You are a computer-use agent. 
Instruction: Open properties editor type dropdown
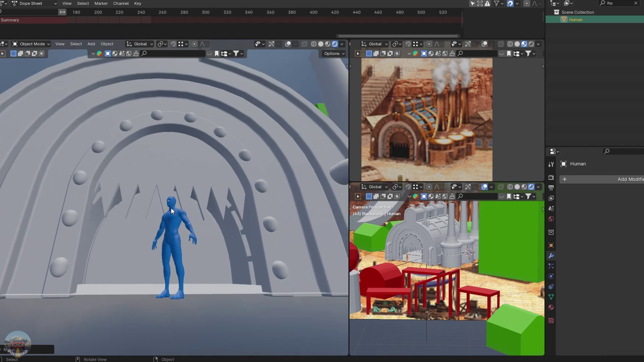tap(554, 152)
